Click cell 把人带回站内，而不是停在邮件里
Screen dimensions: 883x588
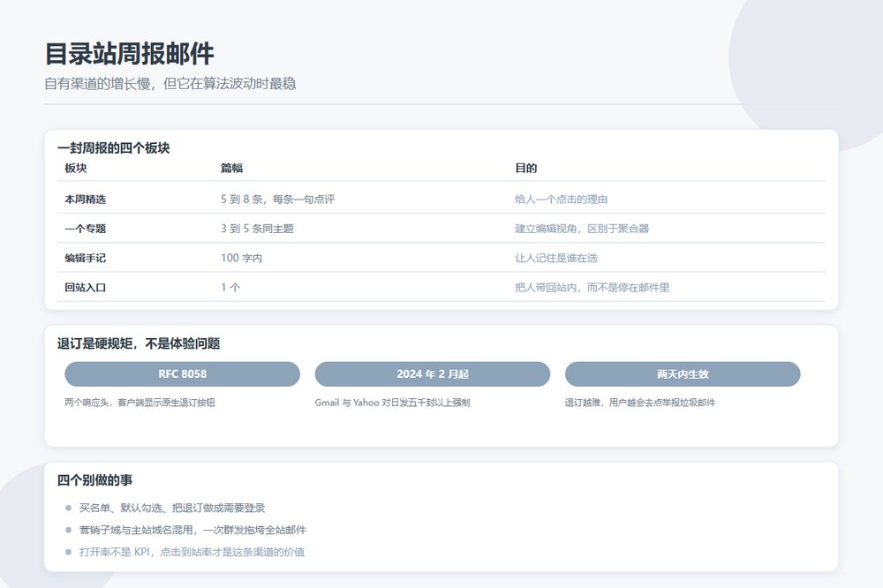(592, 287)
